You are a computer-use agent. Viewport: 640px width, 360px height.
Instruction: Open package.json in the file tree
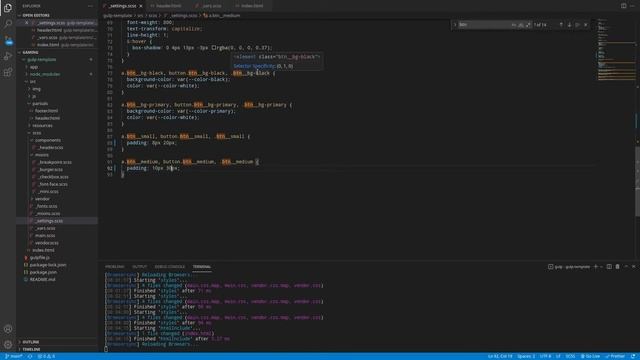coord(43,272)
